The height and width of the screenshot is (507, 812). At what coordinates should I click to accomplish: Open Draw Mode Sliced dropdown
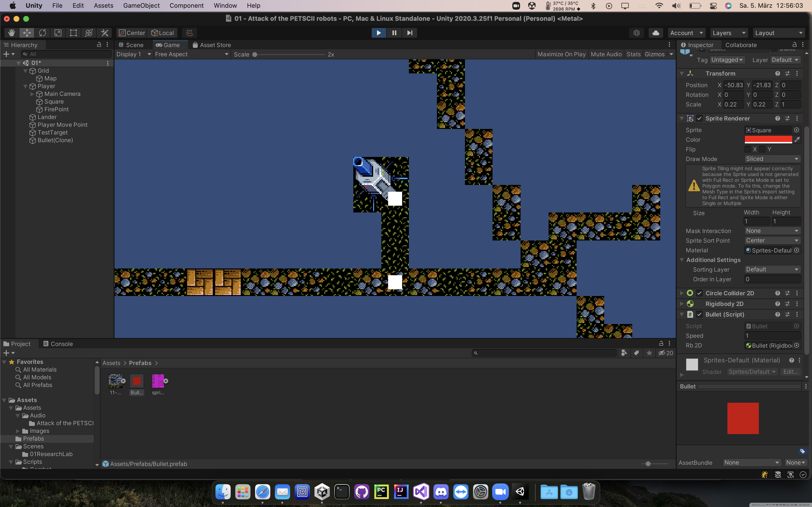coord(772,159)
